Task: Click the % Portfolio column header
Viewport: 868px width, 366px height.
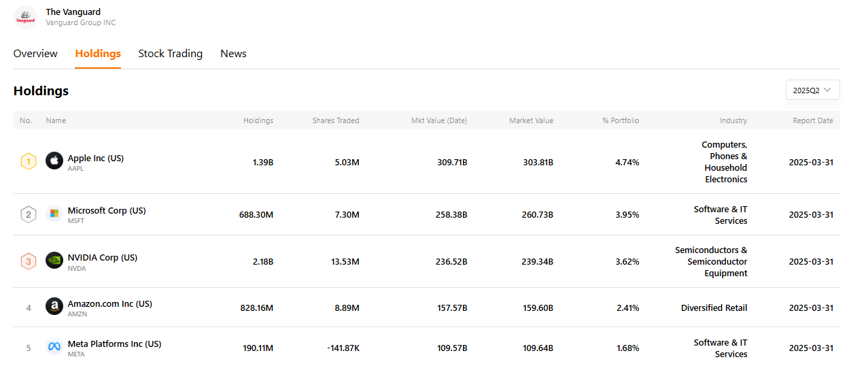Action: [x=621, y=120]
